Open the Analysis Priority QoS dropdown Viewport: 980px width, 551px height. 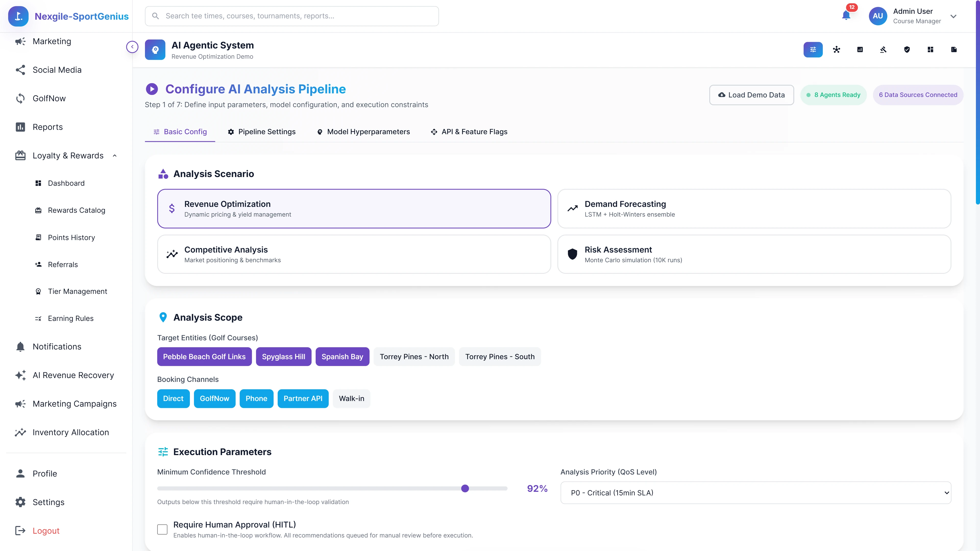tap(755, 492)
